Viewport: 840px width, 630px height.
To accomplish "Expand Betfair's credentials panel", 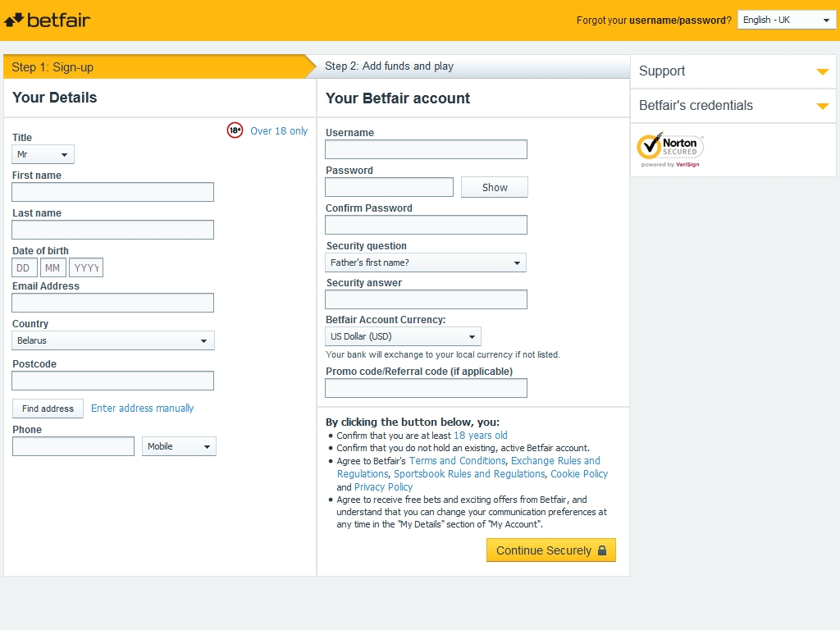I will [733, 106].
